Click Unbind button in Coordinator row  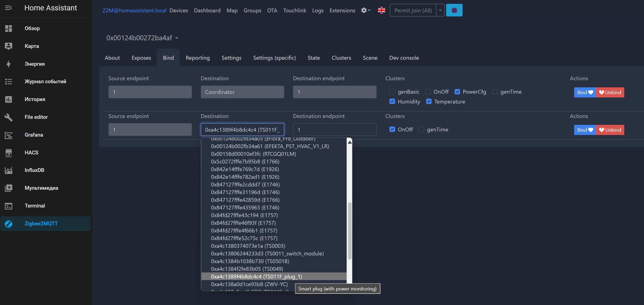coord(610,92)
